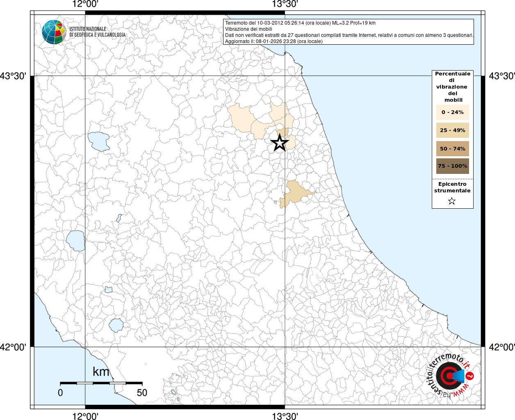Select the 0 - 24% legend swatch
Image resolution: width=515 pixels, height=420 pixels.
[452, 112]
